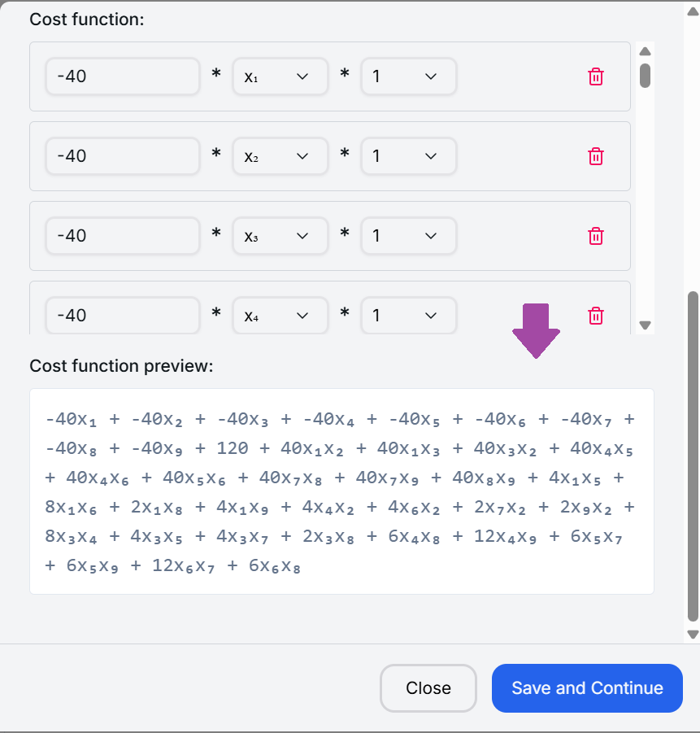Screen dimensions: 700x733
Task: Delete the x₂ cost term row
Action: coord(595,156)
